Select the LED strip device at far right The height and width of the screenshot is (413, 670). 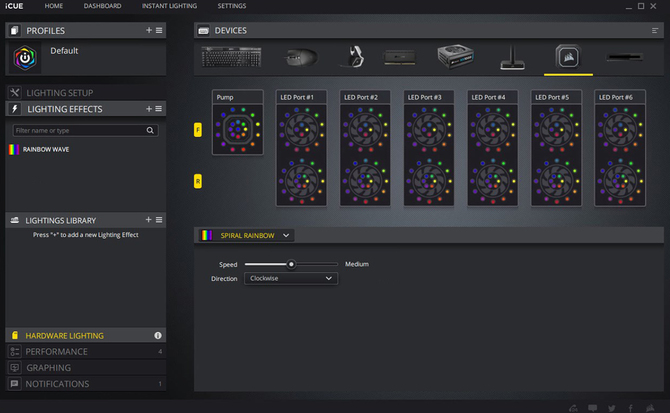coord(624,57)
